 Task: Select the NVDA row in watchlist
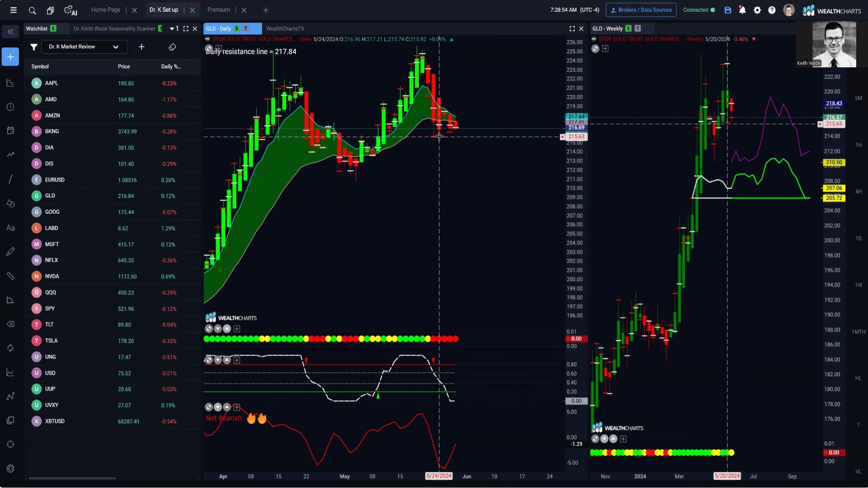[113, 277]
